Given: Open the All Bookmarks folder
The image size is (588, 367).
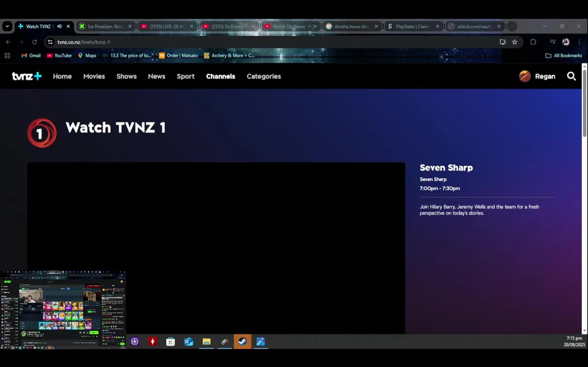Looking at the screenshot, I should 564,56.
